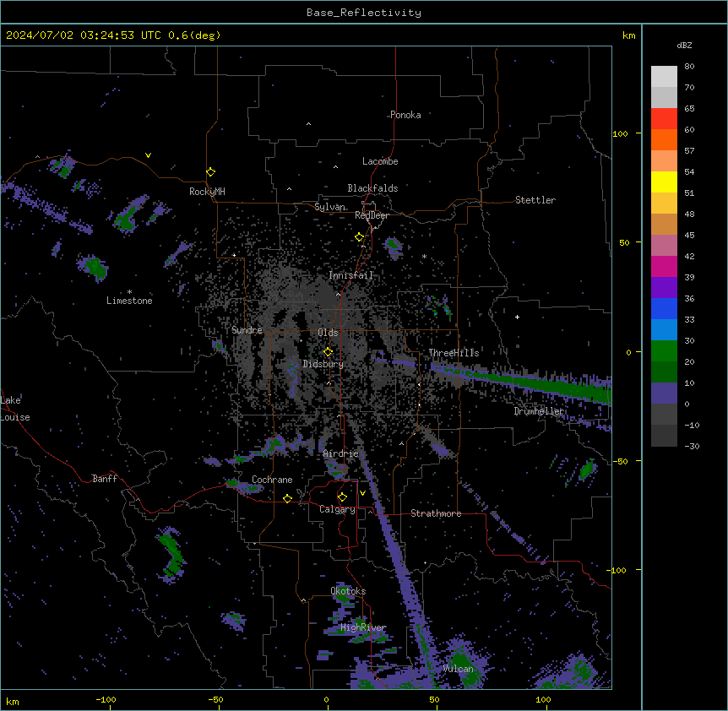The width and height of the screenshot is (728, 711).
Task: Click the Lacombe city label
Action: tap(380, 161)
